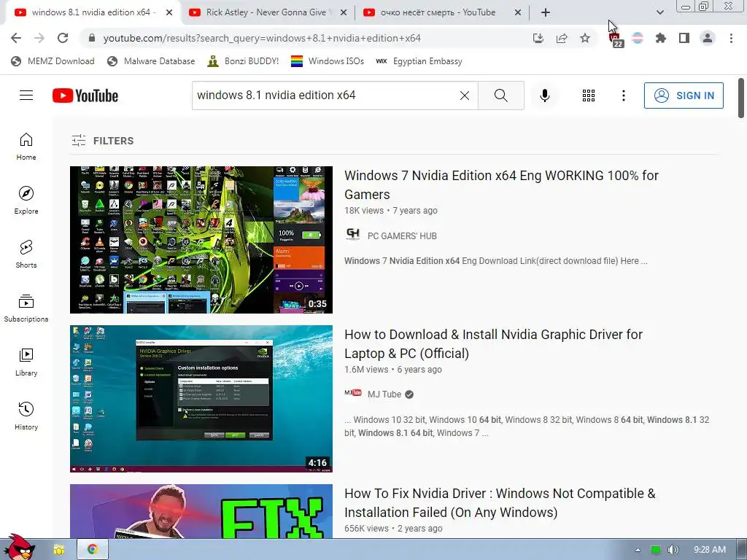Click the SIGN IN button
747x560 pixels.
684,96
